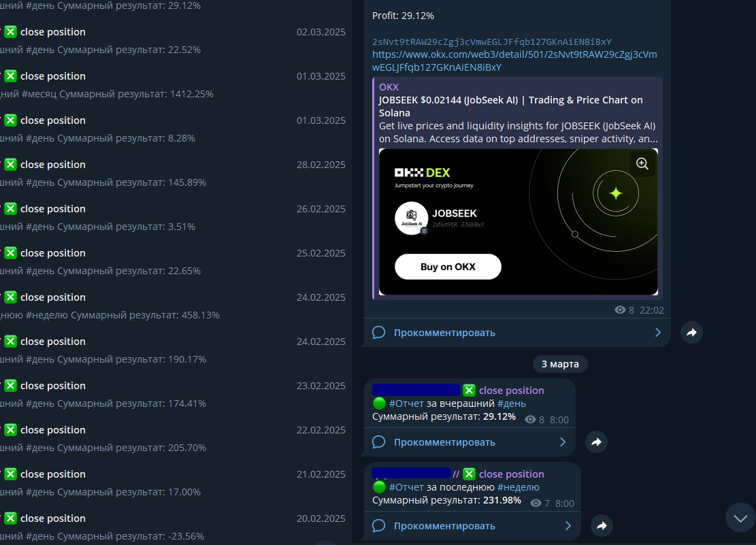This screenshot has height=545, width=756.
Task: Click OKX DEX logo in preview card
Action: [423, 173]
